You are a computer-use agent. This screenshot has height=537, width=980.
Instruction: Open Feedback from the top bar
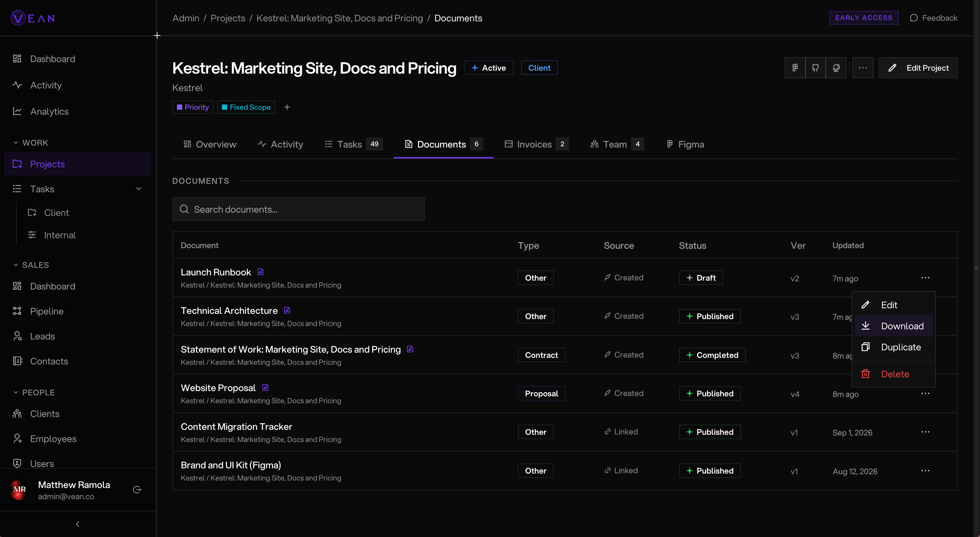(933, 18)
